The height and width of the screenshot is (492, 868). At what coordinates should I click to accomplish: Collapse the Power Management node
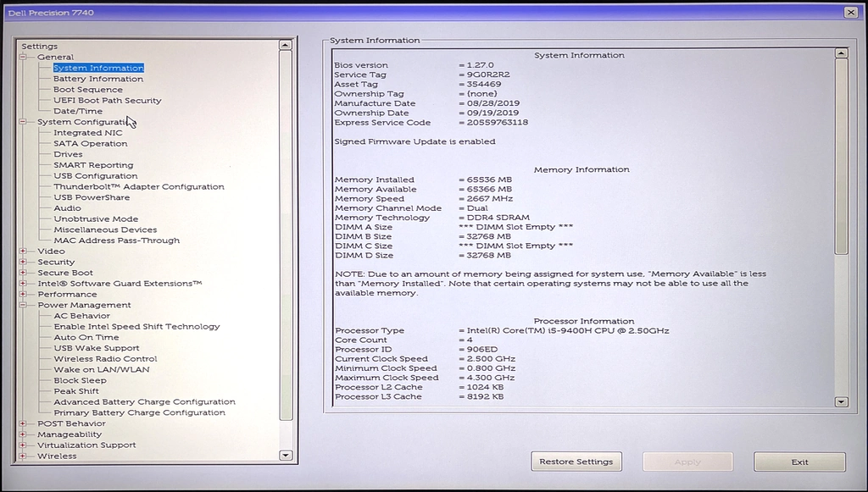(23, 305)
